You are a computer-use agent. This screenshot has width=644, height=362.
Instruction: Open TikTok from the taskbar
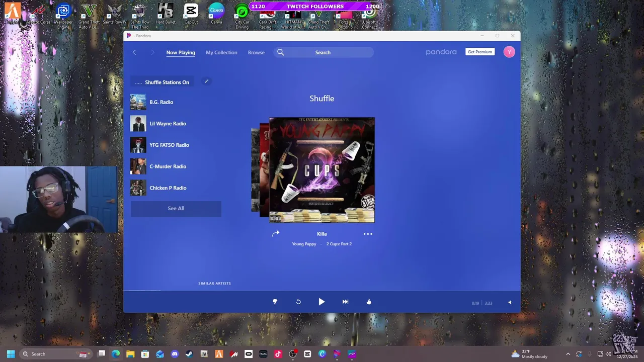[278, 354]
